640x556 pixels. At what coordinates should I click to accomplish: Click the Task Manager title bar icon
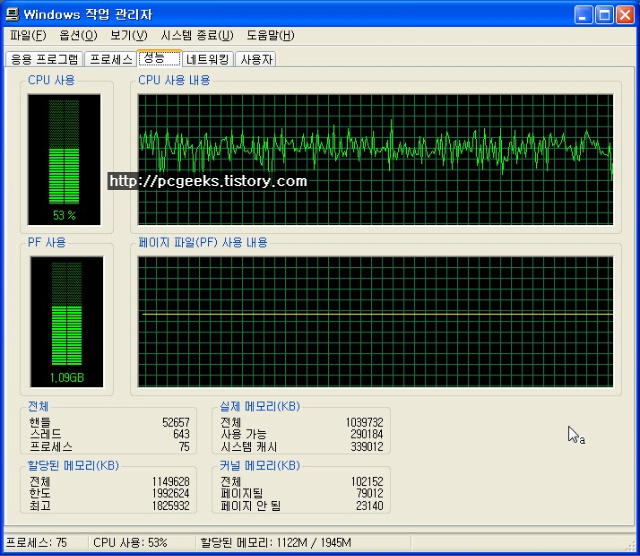pyautogui.click(x=12, y=14)
